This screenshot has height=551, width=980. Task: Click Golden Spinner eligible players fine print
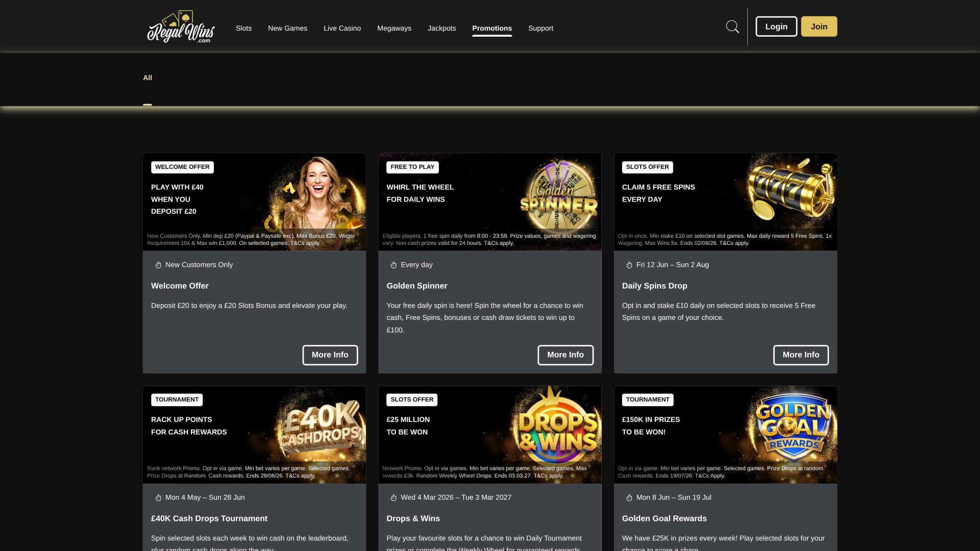(x=489, y=239)
